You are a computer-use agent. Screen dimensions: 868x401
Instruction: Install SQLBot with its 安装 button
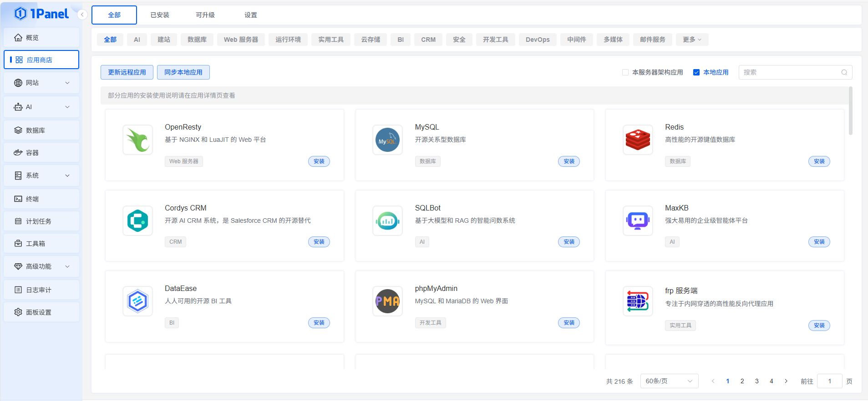point(569,242)
